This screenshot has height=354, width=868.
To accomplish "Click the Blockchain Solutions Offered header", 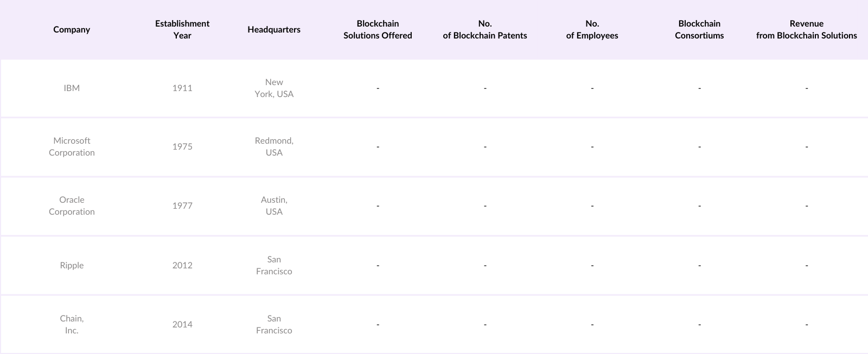I will click(x=378, y=30).
